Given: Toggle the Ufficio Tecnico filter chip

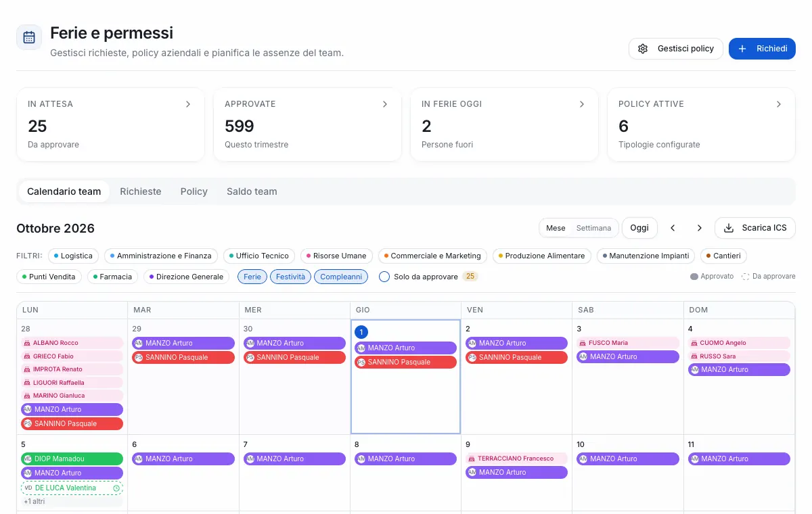Looking at the screenshot, I should click(x=258, y=256).
